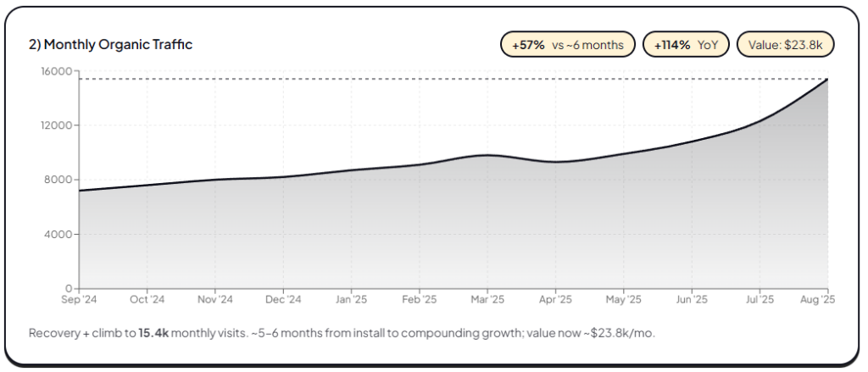Click the 4000 y-axis label
Viewport: 868px width, 372px height.
(x=58, y=234)
